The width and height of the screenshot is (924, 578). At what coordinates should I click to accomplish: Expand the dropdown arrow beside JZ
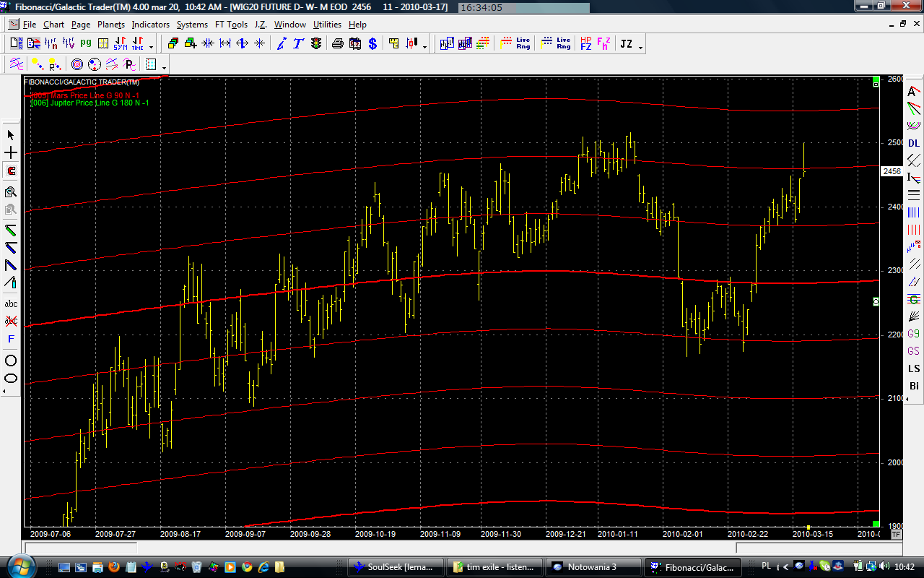tap(640, 47)
